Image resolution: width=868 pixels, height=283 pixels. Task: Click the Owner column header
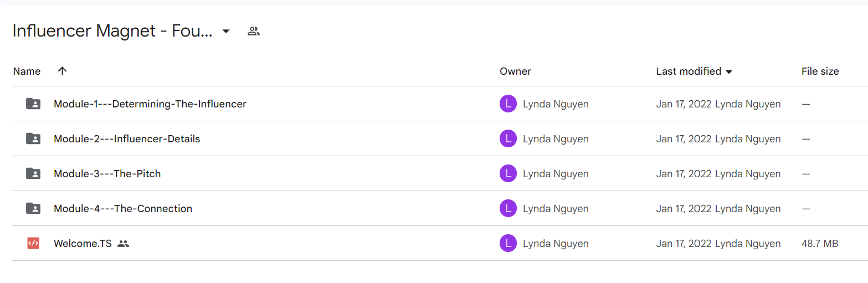coord(515,71)
